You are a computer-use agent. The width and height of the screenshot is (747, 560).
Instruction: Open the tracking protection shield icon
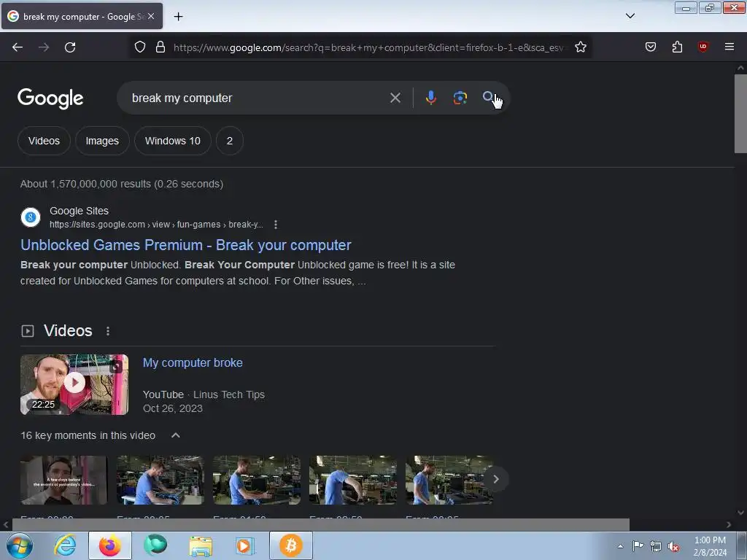(x=139, y=47)
